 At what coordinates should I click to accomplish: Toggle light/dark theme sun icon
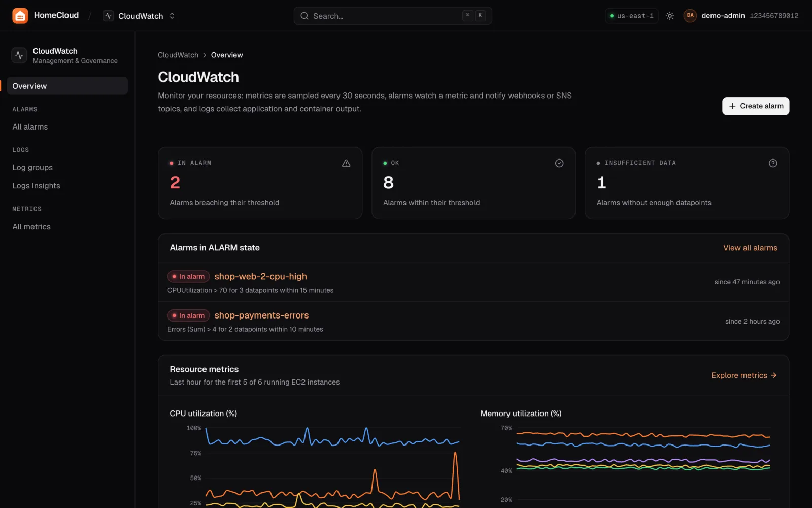pyautogui.click(x=670, y=16)
